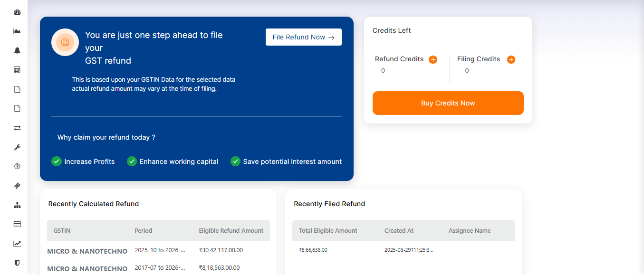644x275 pixels.
Task: Open the Security shield icon in the sidebar
Action: point(17,263)
